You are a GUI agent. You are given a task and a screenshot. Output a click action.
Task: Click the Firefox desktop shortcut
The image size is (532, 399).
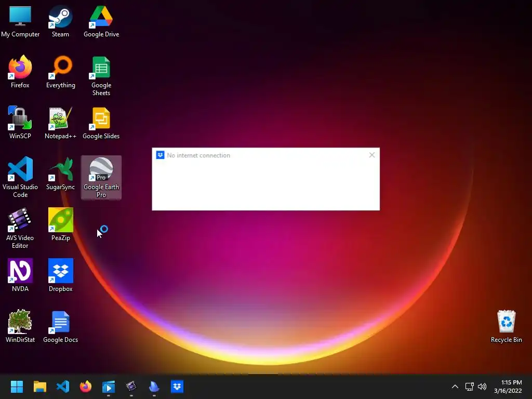tap(20, 72)
